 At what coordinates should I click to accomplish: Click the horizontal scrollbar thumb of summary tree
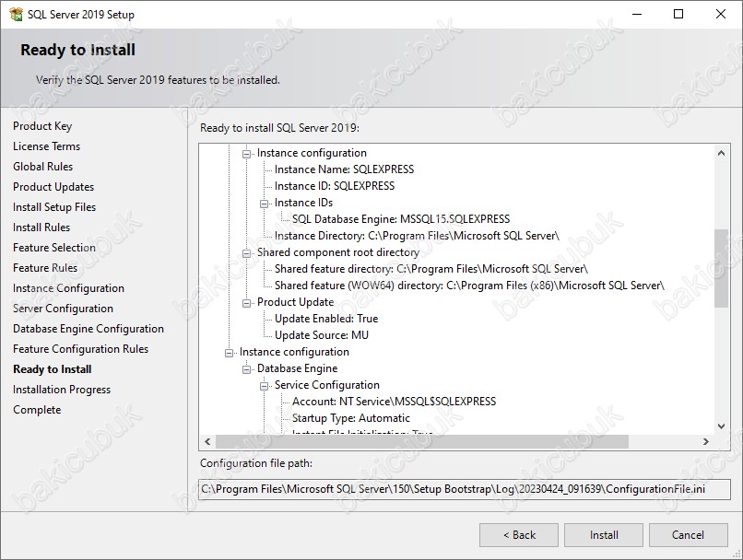421,441
